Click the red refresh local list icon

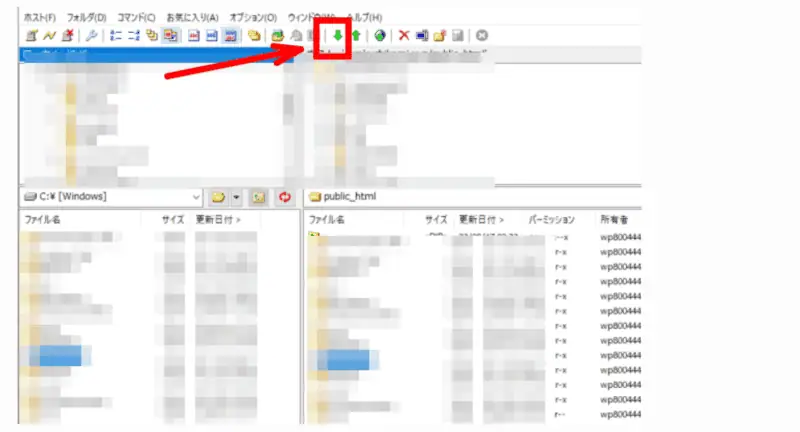(x=285, y=197)
